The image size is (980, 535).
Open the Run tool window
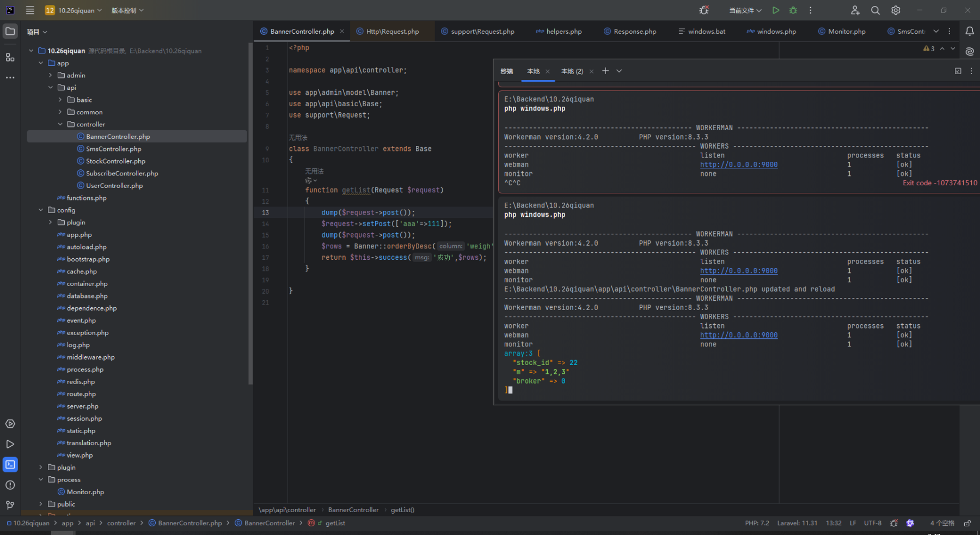coord(10,444)
